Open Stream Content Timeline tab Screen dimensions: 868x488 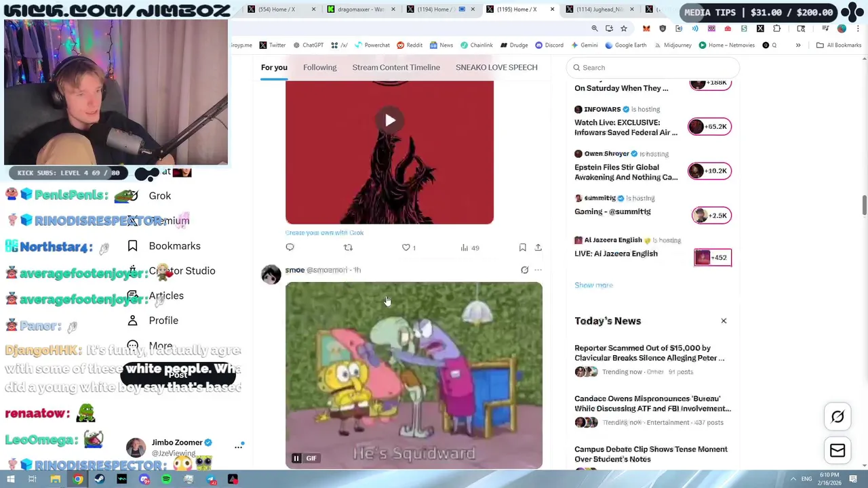396,67
